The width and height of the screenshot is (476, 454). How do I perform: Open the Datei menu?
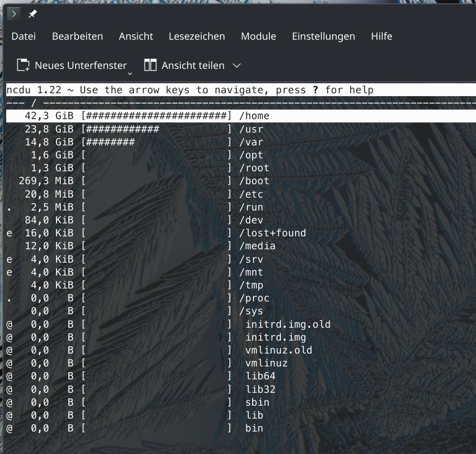23,36
